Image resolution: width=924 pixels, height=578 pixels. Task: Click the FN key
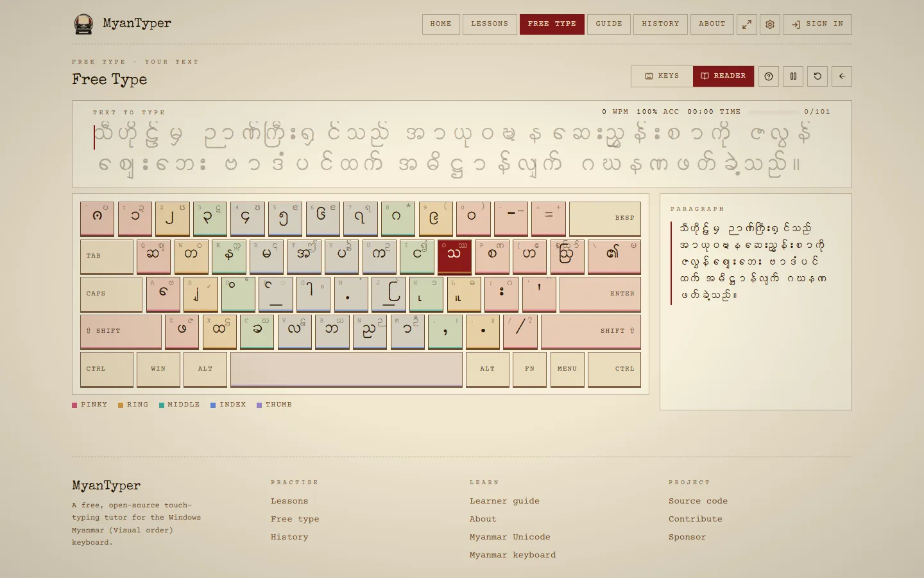tap(529, 369)
